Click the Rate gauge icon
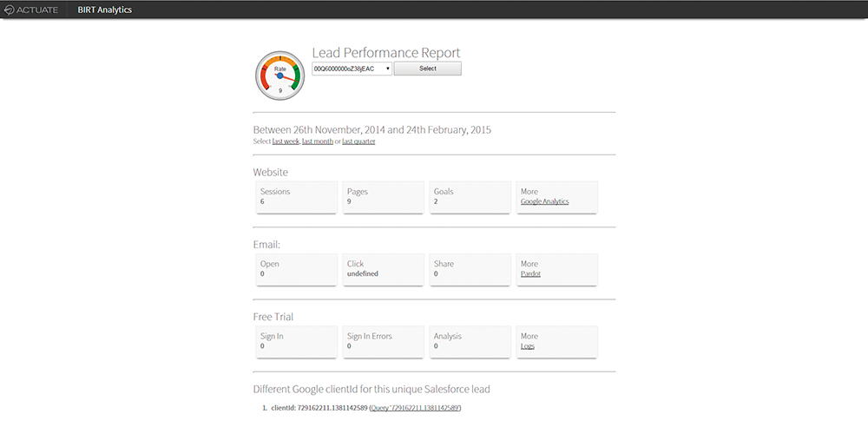Image resolution: width=868 pixels, height=427 pixels. pos(279,76)
